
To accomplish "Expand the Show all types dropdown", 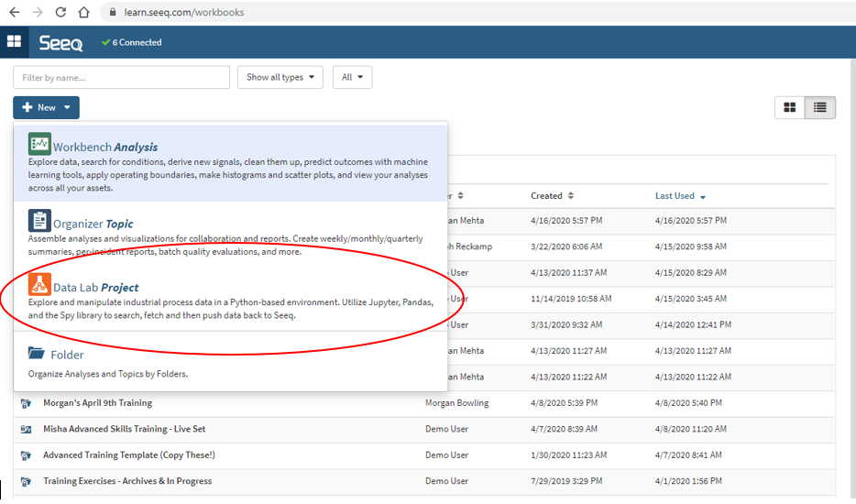I will pos(280,78).
